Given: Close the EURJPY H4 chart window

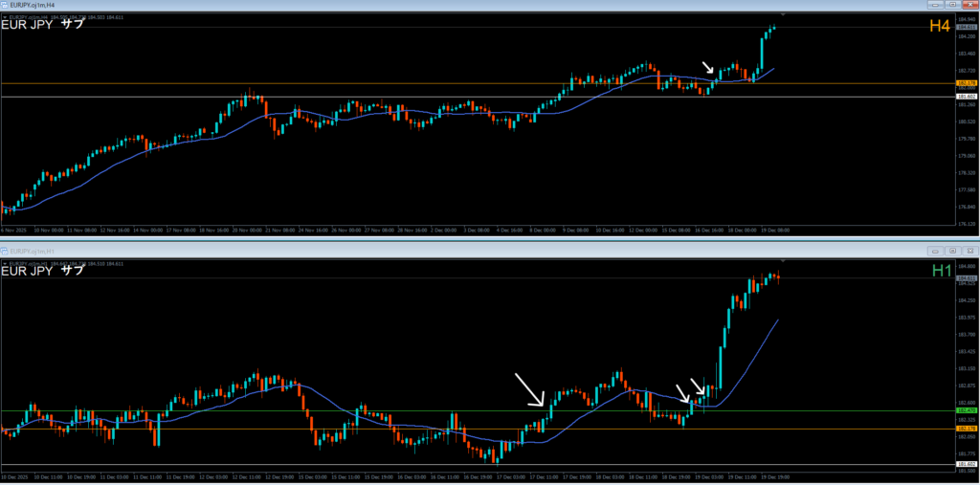Looking at the screenshot, I should [x=969, y=5].
